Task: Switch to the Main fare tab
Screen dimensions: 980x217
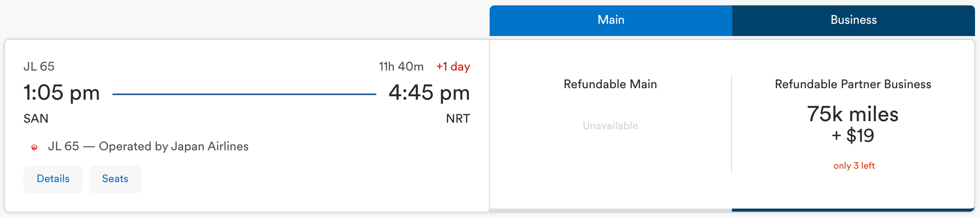Action: 611,20
